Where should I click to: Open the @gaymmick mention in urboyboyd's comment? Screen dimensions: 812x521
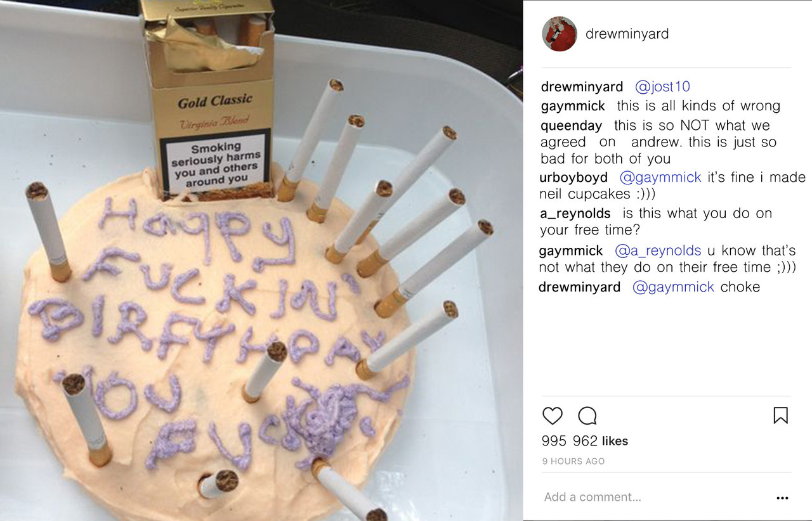[660, 177]
